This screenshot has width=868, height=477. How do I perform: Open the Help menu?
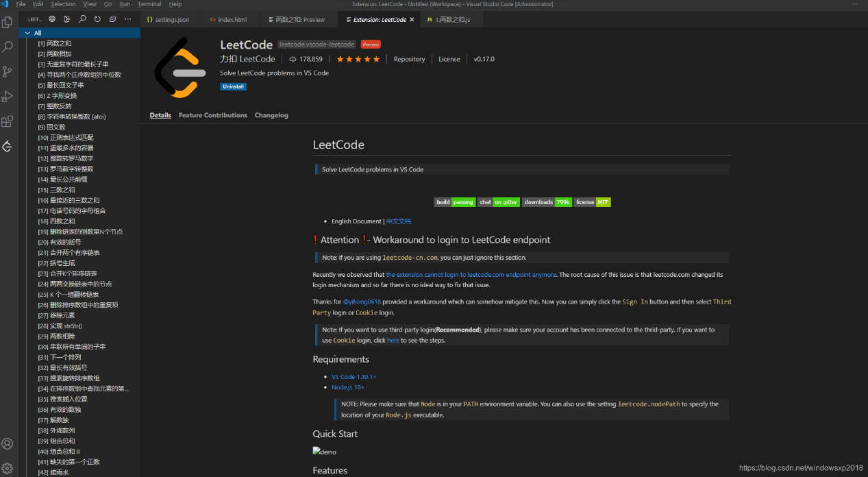[175, 4]
